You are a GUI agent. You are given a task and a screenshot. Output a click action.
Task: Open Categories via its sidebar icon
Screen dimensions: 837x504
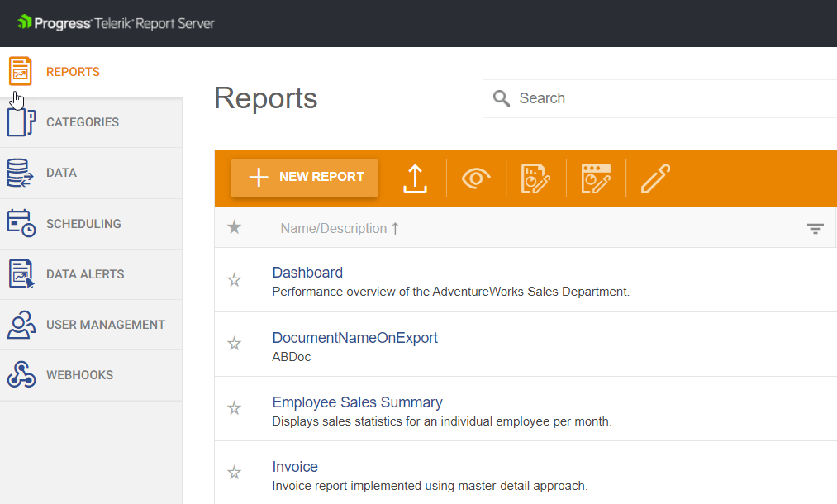(x=21, y=122)
